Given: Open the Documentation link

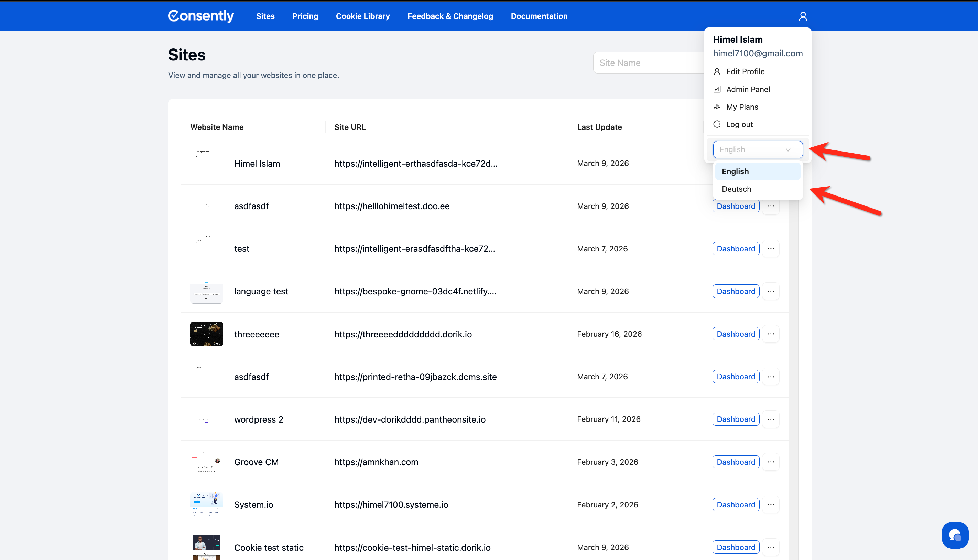Looking at the screenshot, I should [x=539, y=16].
